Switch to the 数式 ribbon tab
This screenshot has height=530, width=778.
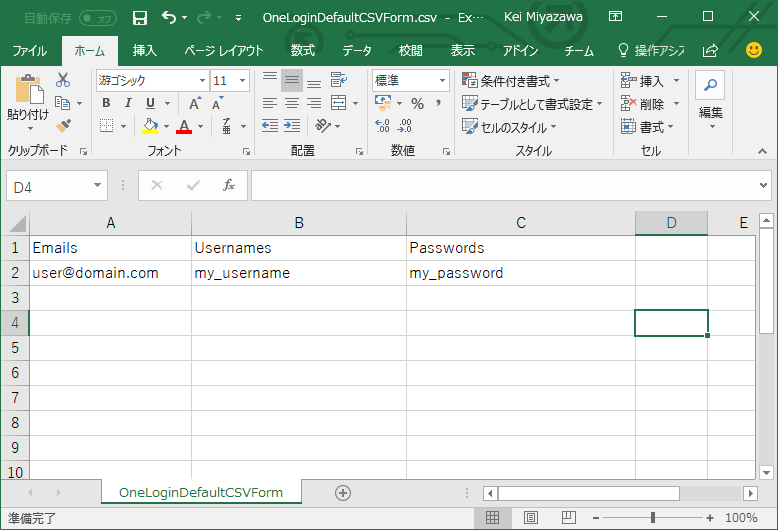302,51
